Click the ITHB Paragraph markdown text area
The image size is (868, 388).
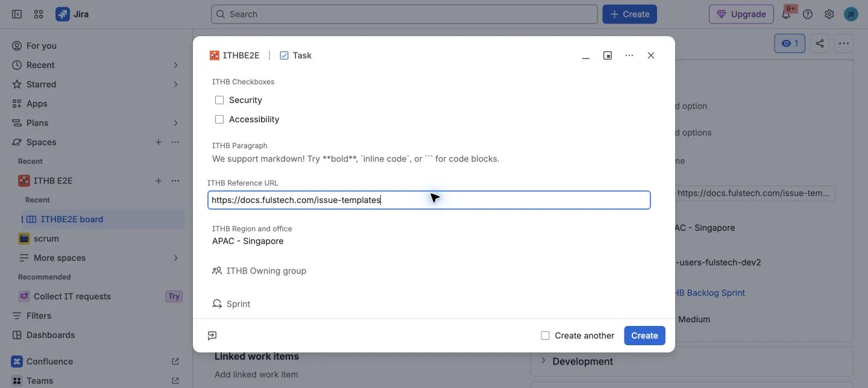point(356,159)
